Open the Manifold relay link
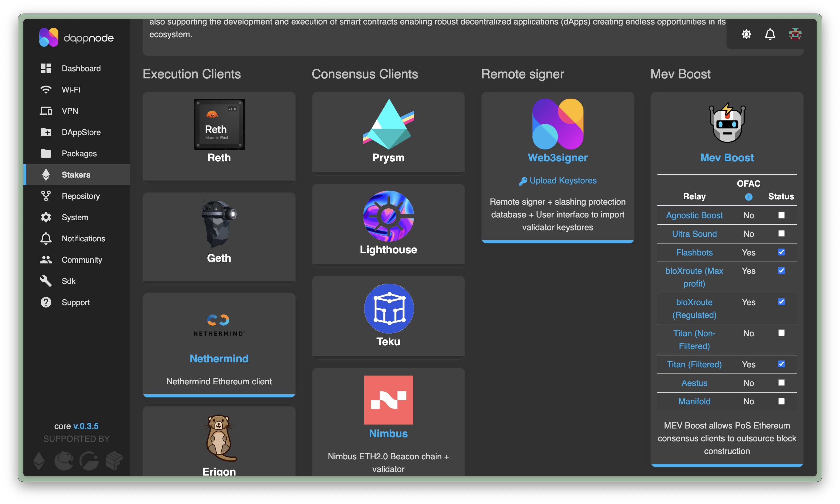Image resolution: width=840 pixels, height=504 pixels. (x=694, y=401)
